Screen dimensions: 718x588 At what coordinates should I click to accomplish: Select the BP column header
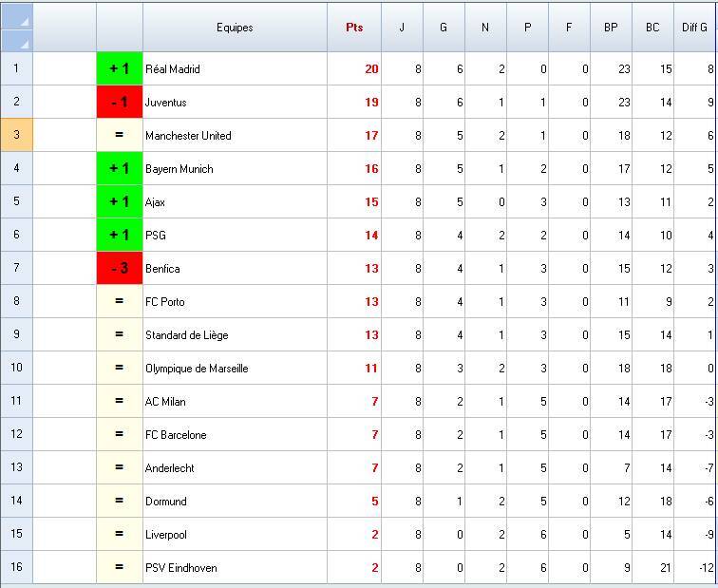pos(611,28)
